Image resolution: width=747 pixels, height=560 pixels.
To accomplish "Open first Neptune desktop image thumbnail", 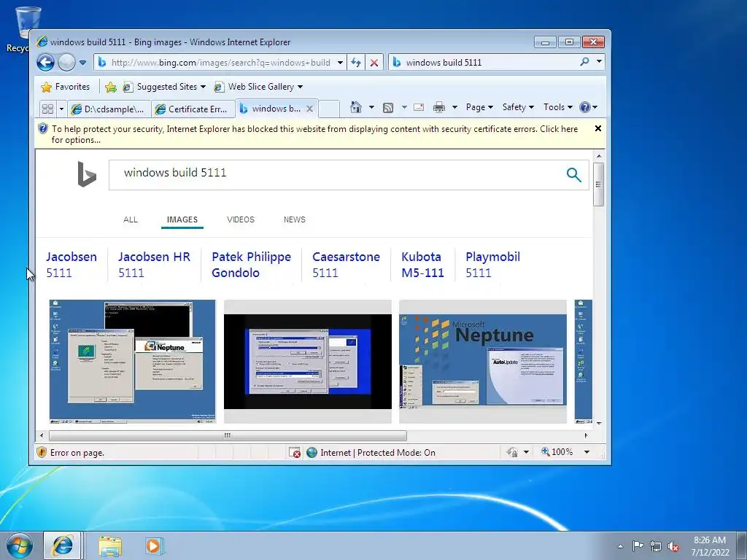I will click(133, 362).
